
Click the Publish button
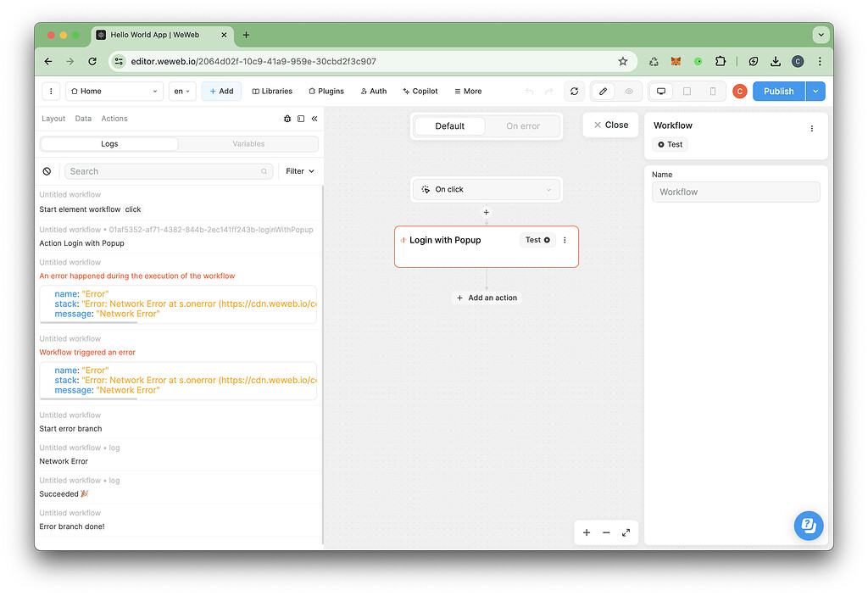pyautogui.click(x=778, y=91)
